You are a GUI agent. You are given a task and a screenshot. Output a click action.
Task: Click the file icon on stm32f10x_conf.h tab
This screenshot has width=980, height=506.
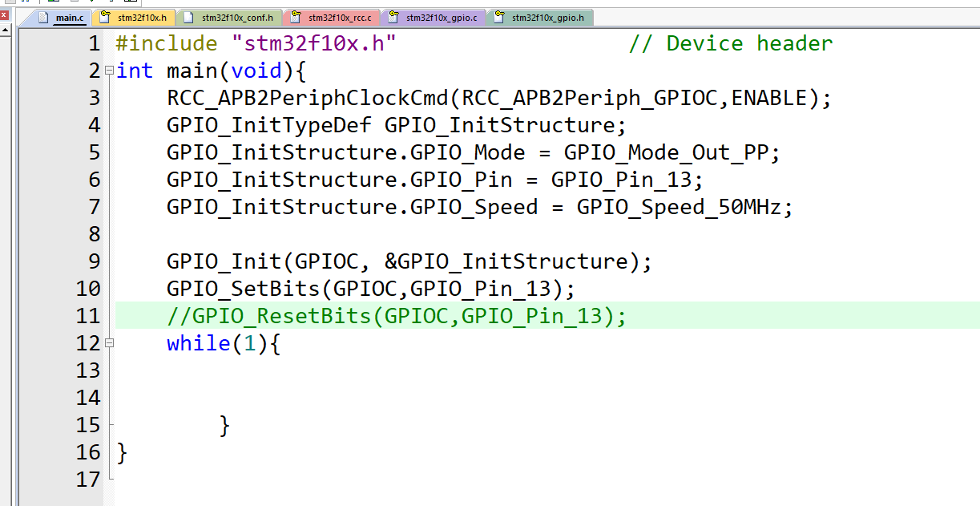[189, 18]
